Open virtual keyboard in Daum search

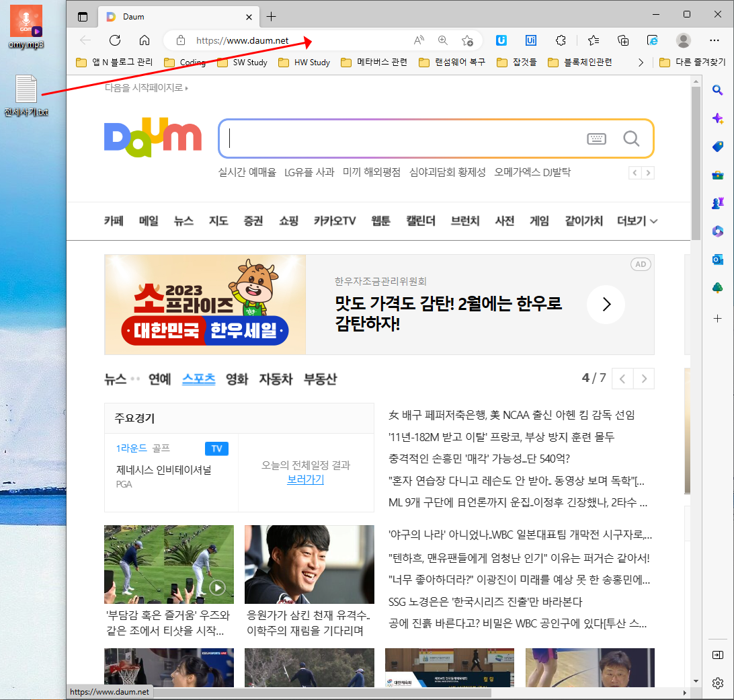(596, 139)
